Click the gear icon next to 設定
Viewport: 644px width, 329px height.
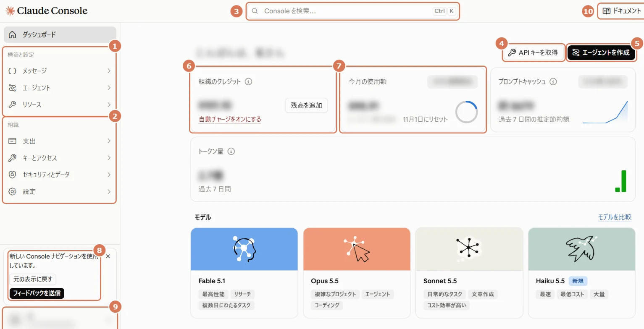click(x=13, y=191)
